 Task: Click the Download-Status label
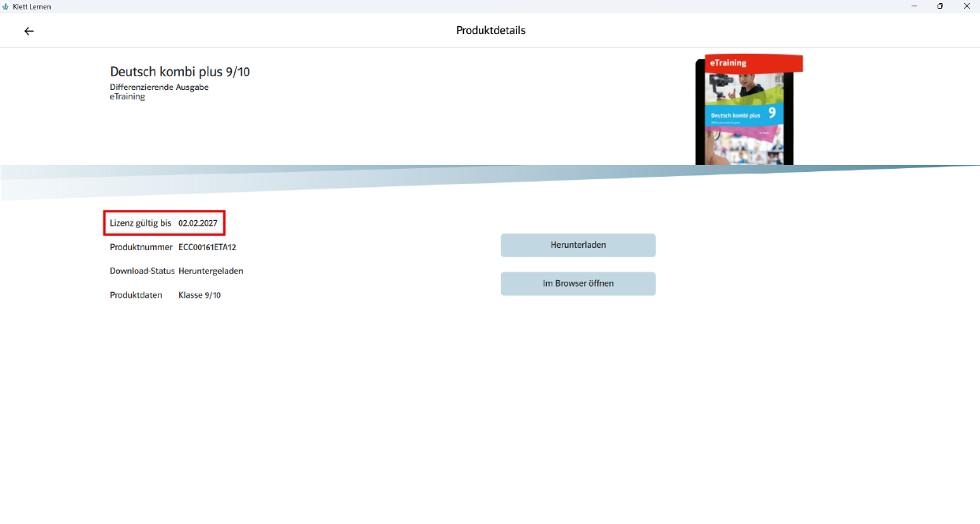[142, 271]
